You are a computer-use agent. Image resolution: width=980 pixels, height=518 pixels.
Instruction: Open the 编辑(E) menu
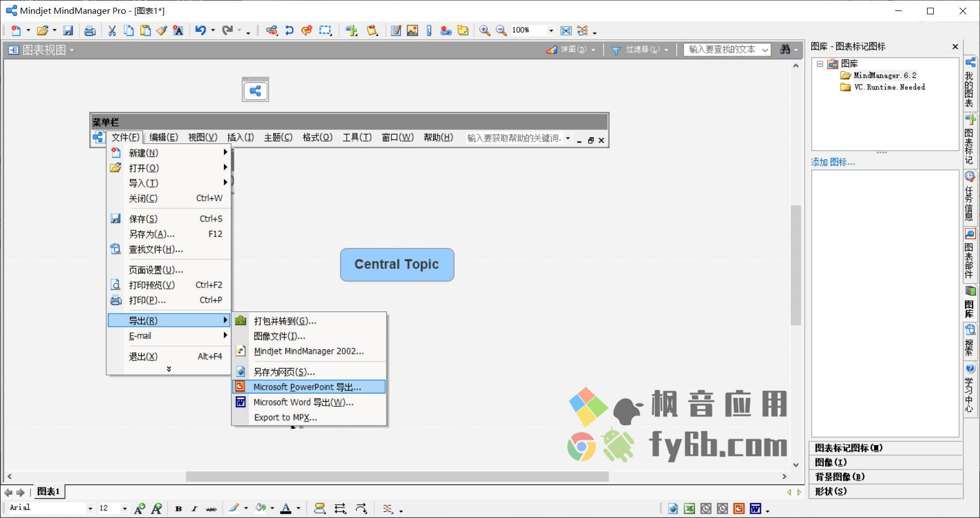(164, 137)
